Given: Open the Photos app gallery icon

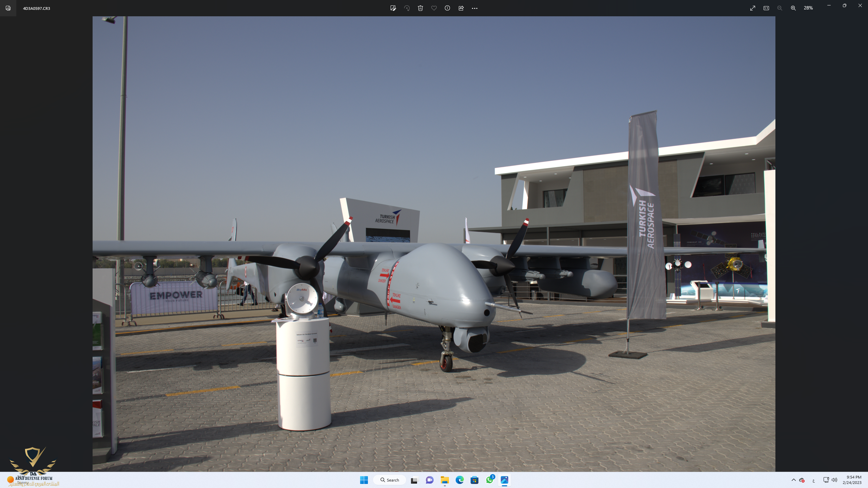Looking at the screenshot, I should coord(8,8).
